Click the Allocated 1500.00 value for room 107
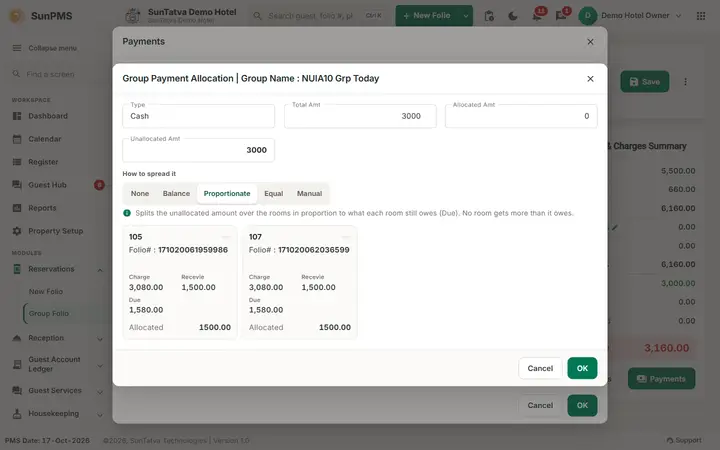Image resolution: width=720 pixels, height=450 pixels. click(335, 327)
